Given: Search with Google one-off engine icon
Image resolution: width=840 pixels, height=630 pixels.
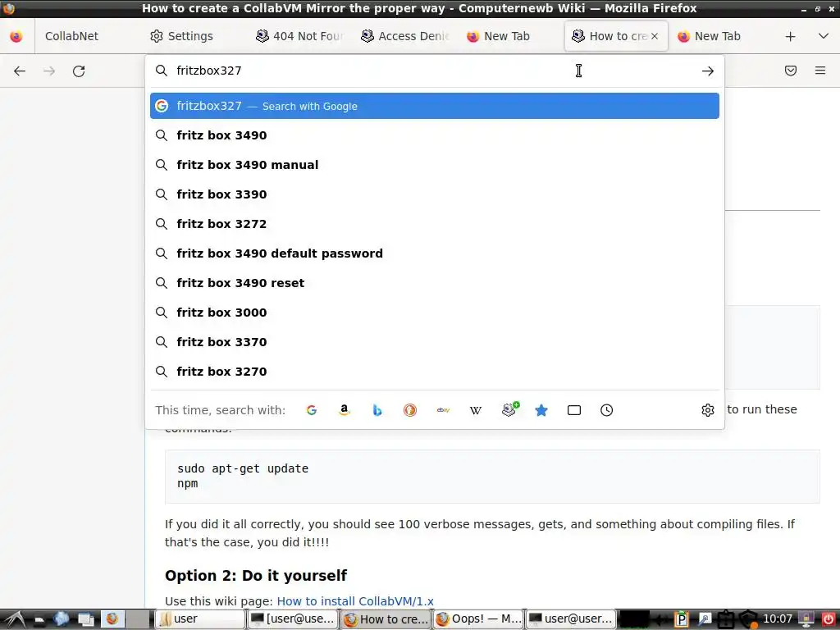Looking at the screenshot, I should pos(311,410).
